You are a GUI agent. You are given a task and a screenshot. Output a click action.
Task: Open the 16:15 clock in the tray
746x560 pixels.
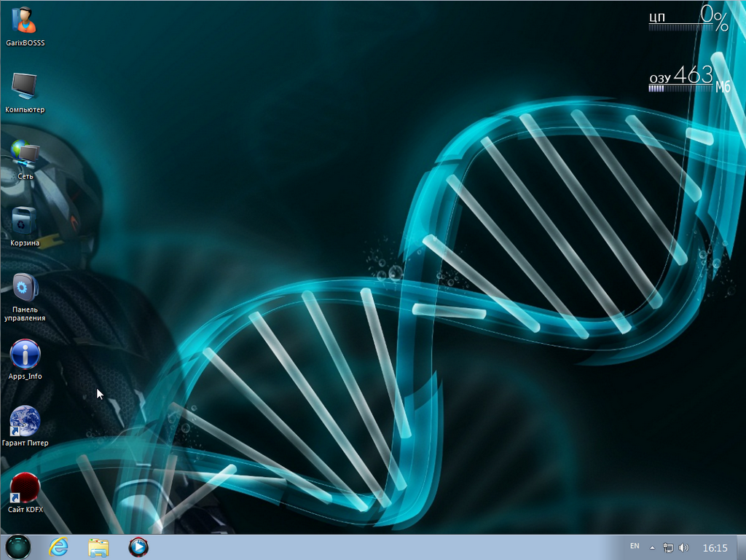click(x=715, y=548)
